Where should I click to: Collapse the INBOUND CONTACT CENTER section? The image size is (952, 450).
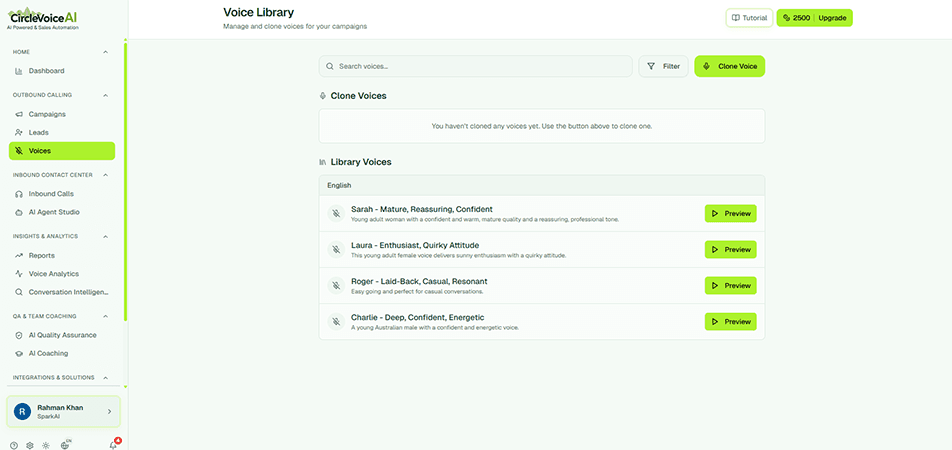[x=106, y=175]
